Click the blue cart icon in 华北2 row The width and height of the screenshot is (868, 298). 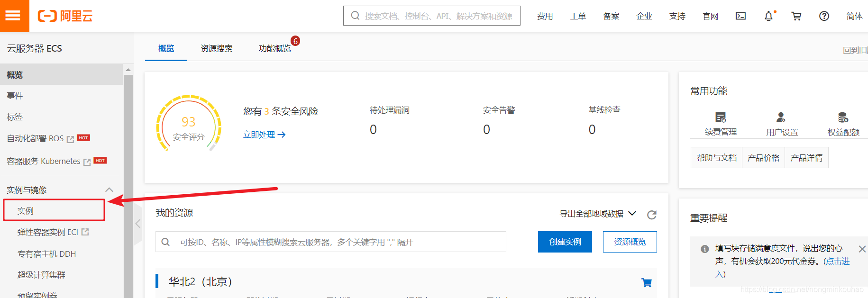click(646, 282)
